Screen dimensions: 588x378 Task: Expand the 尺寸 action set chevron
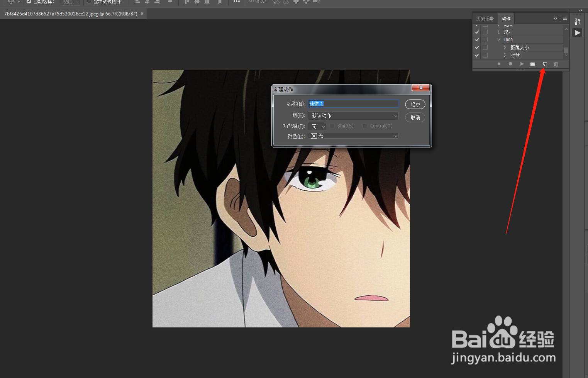click(498, 32)
